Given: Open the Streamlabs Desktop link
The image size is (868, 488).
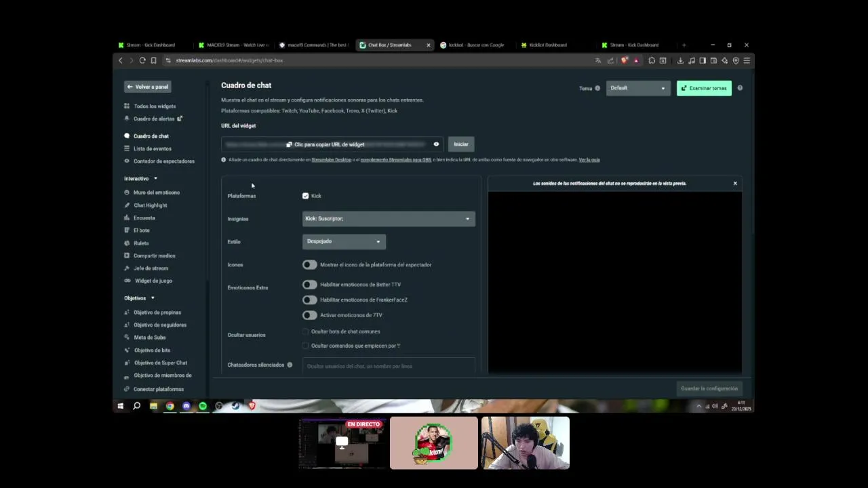Looking at the screenshot, I should tap(331, 160).
